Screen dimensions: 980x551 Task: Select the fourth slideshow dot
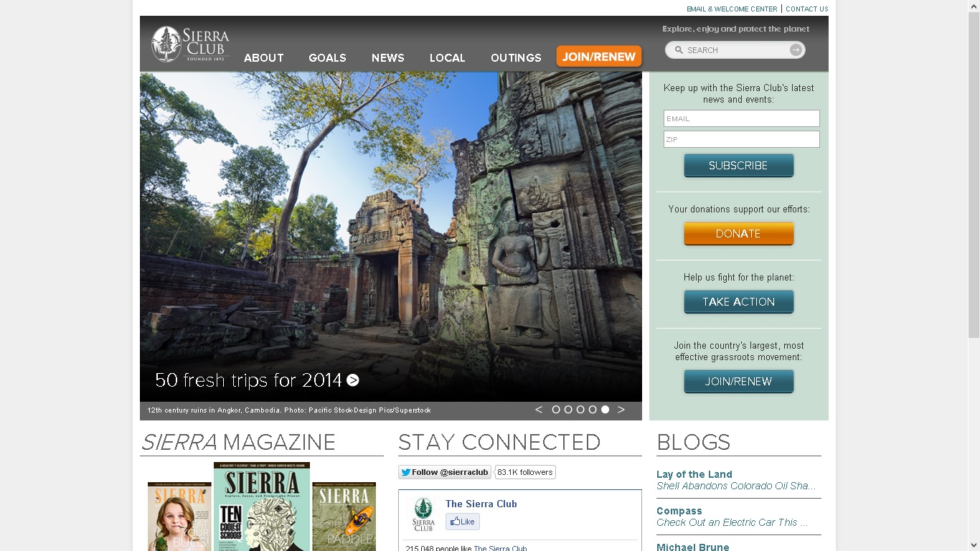593,410
